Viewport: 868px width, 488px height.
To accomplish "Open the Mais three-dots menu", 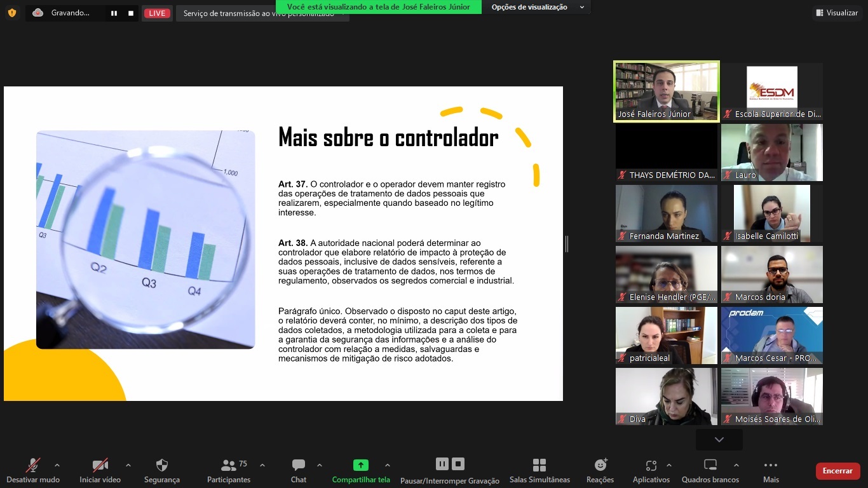I will pyautogui.click(x=771, y=471).
